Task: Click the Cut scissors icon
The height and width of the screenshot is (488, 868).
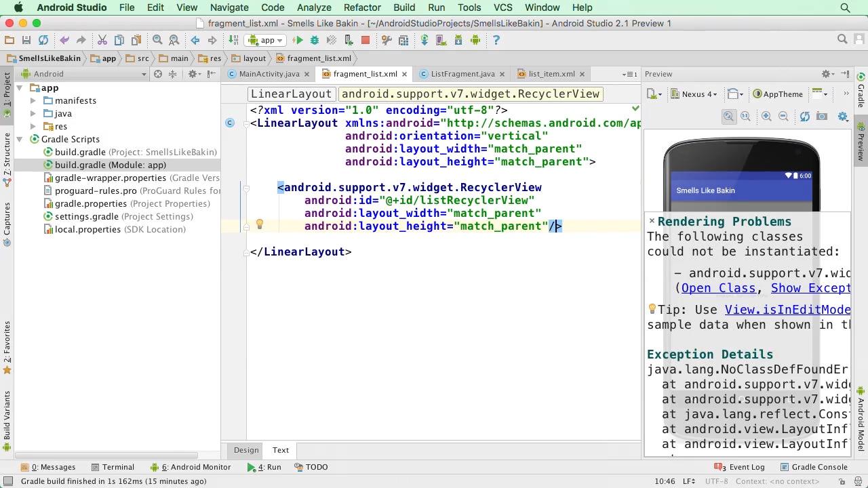Action: pos(102,41)
